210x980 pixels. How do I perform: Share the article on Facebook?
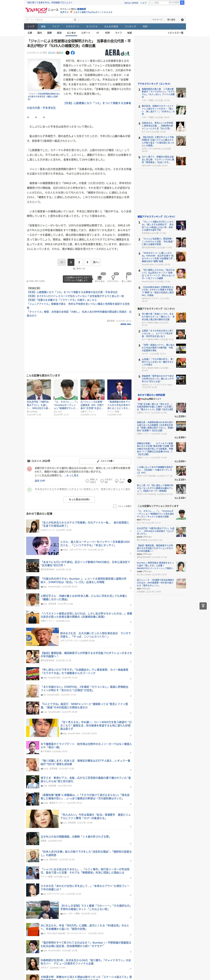click(73, 53)
